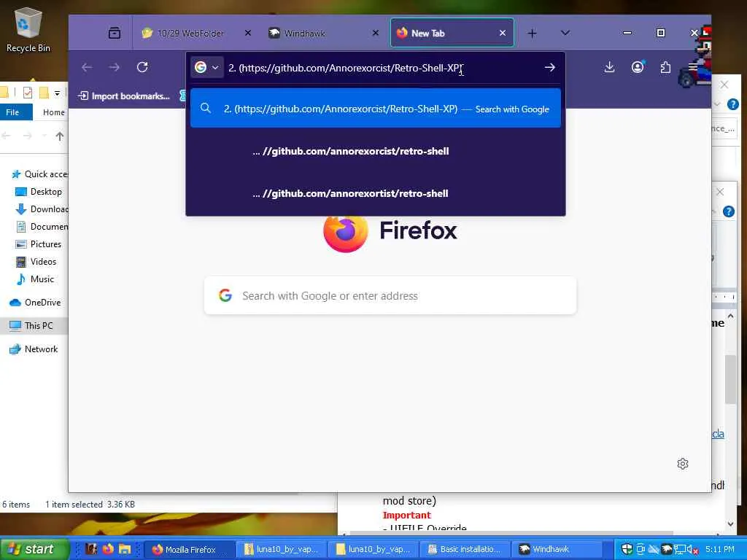
Task: Select OneDrive in Explorer sidebar
Action: [x=36, y=303]
